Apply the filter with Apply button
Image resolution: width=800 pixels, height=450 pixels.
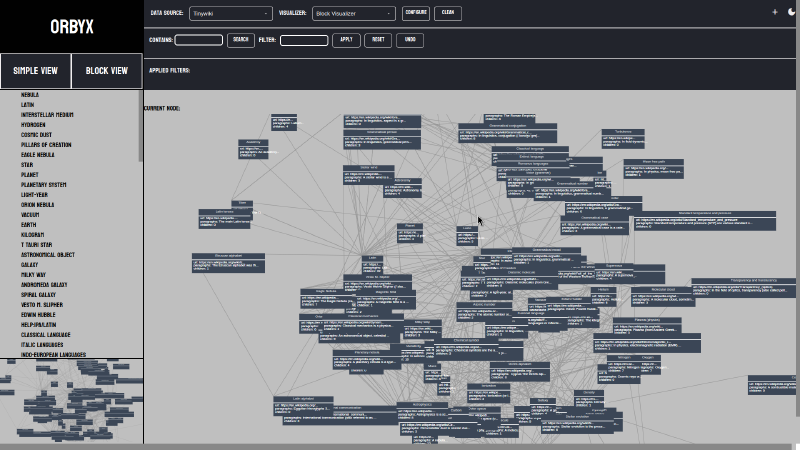[346, 40]
